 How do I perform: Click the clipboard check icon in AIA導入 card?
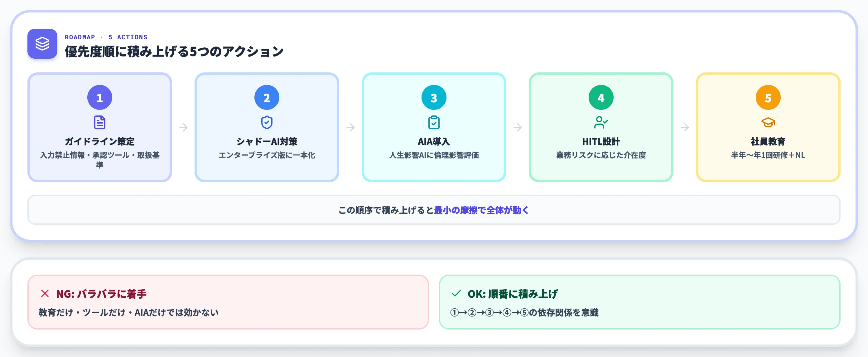click(434, 122)
